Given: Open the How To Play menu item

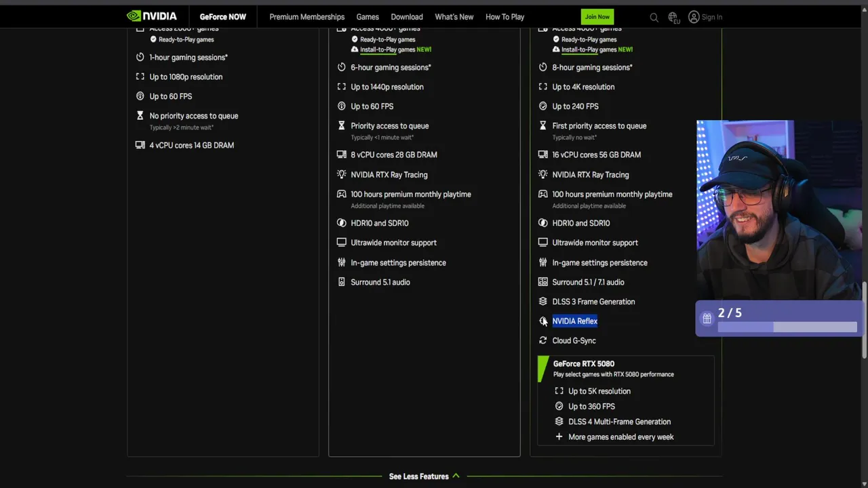Looking at the screenshot, I should click(x=505, y=17).
